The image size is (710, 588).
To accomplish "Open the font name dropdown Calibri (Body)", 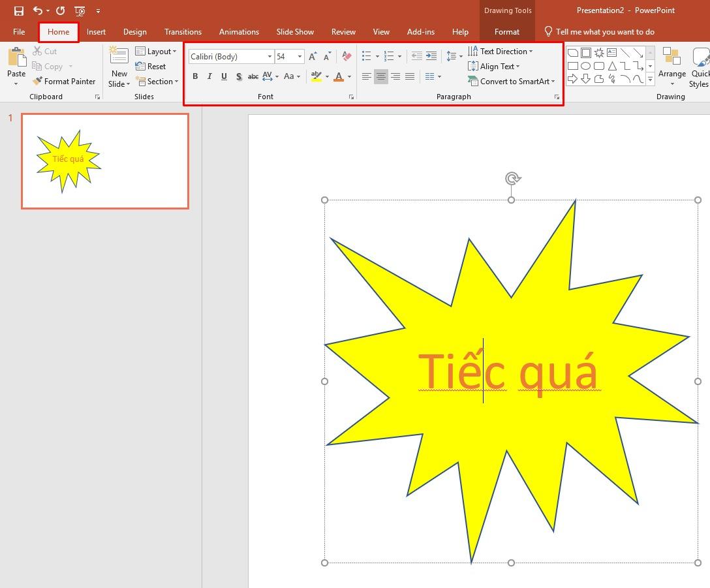I will [x=270, y=57].
